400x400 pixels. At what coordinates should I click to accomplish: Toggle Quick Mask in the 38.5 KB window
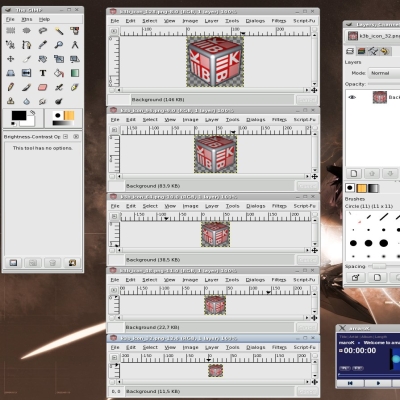pyautogui.click(x=112, y=250)
